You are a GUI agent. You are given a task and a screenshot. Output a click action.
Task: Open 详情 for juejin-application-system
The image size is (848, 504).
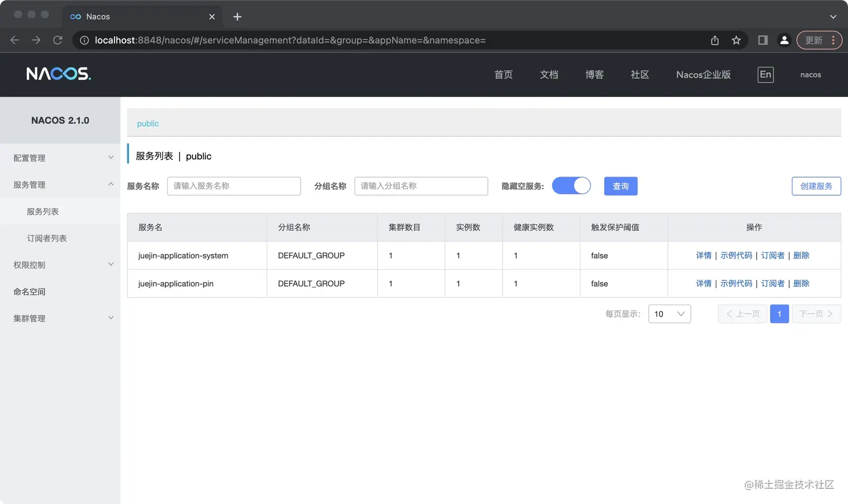click(x=704, y=256)
